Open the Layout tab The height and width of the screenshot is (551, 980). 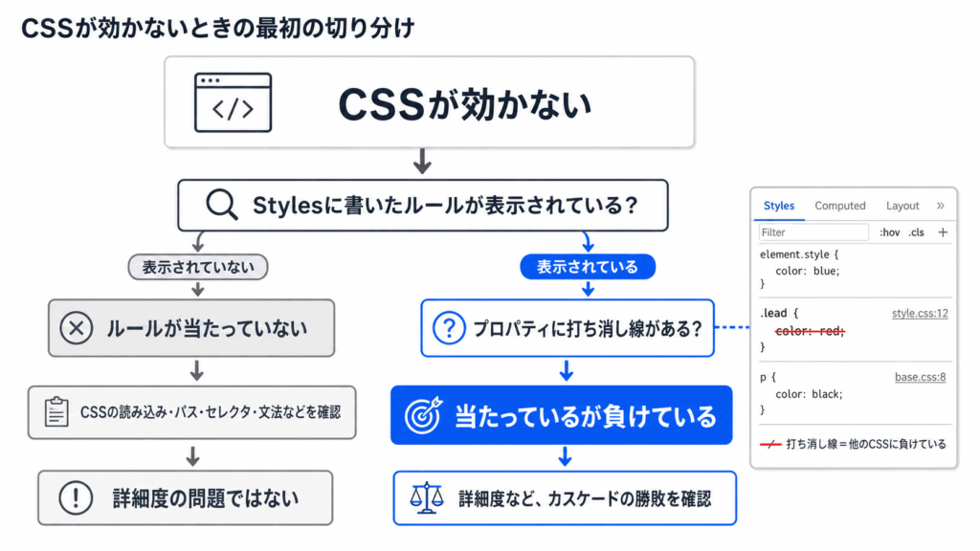(902, 206)
